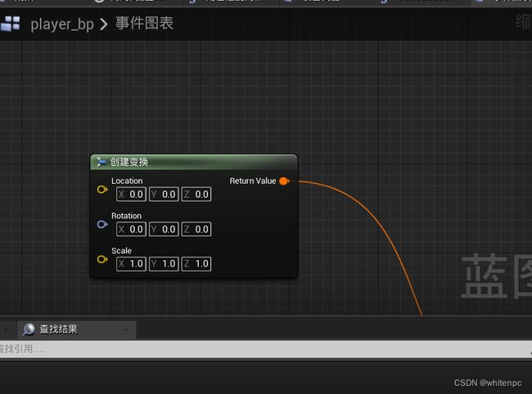Open the 查找结果 tab

point(77,329)
